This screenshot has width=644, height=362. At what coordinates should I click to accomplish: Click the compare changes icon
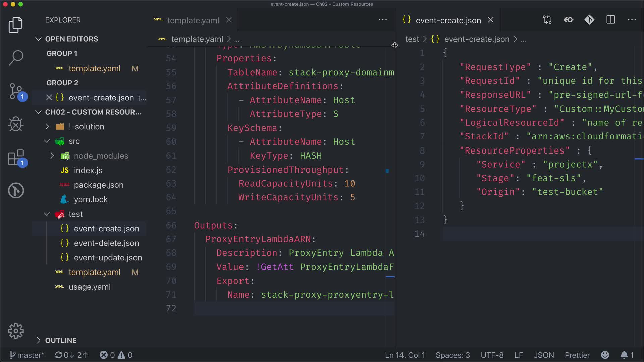[x=547, y=20]
